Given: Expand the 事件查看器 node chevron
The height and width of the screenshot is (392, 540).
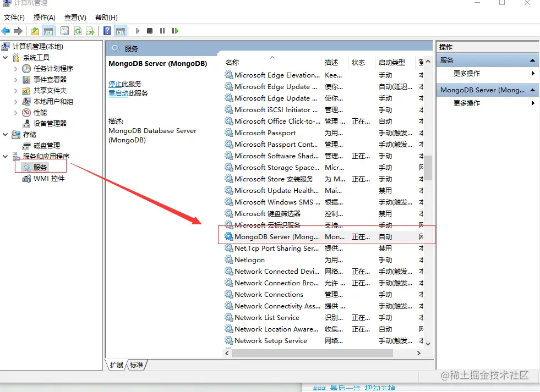Looking at the screenshot, I should 15,79.
